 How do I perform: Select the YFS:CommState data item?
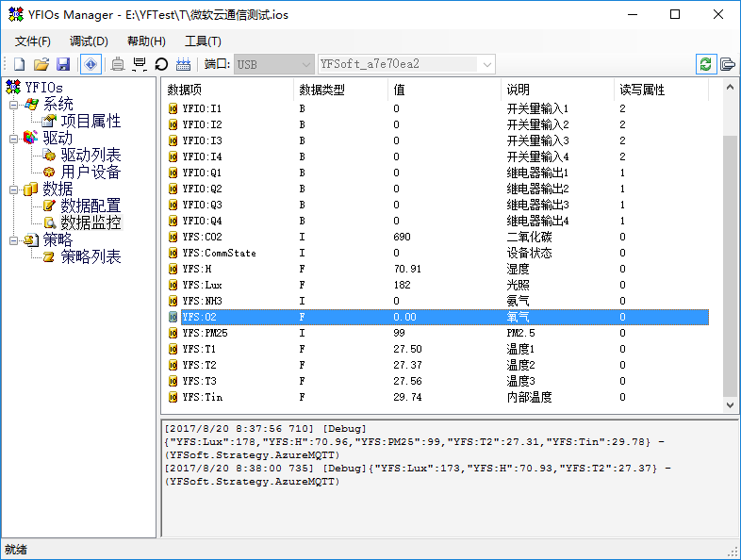[220, 254]
